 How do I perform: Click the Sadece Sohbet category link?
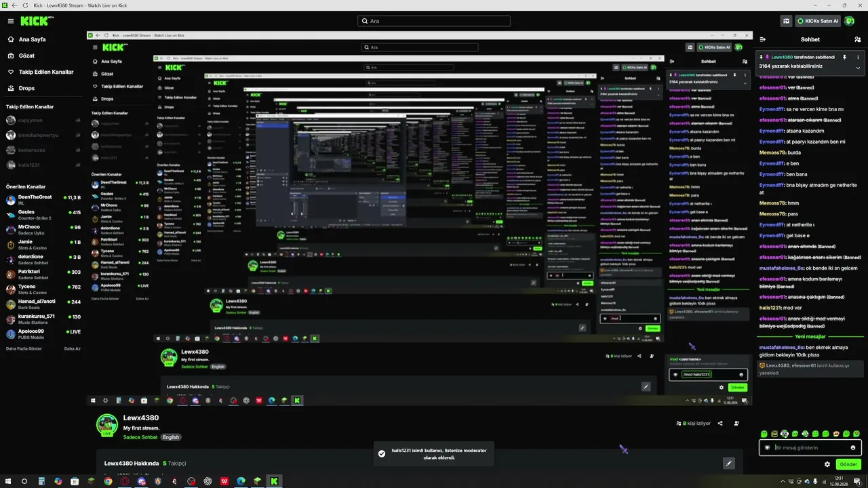pos(140,437)
